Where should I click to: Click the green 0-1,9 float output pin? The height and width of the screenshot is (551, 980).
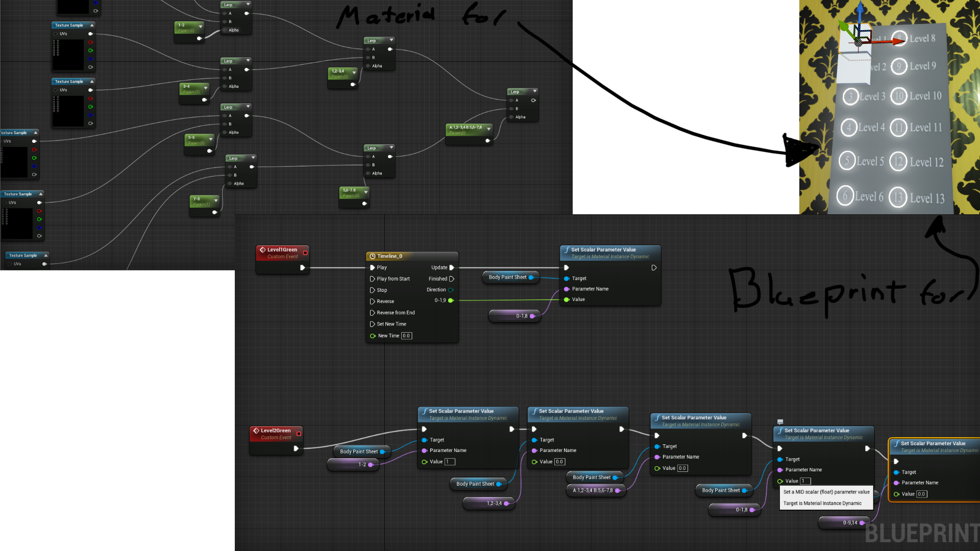pyautogui.click(x=451, y=300)
